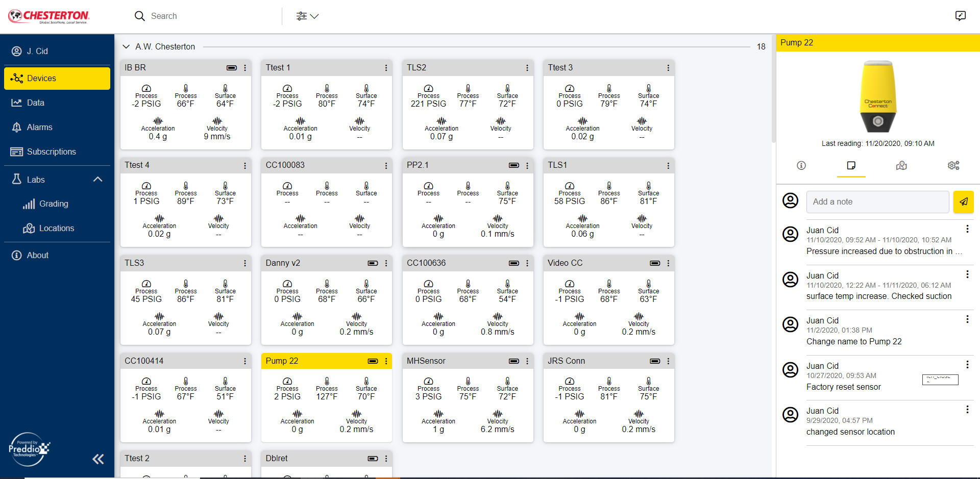Click the feedback chat icon in header
Image resolution: width=980 pixels, height=479 pixels.
(x=960, y=16)
